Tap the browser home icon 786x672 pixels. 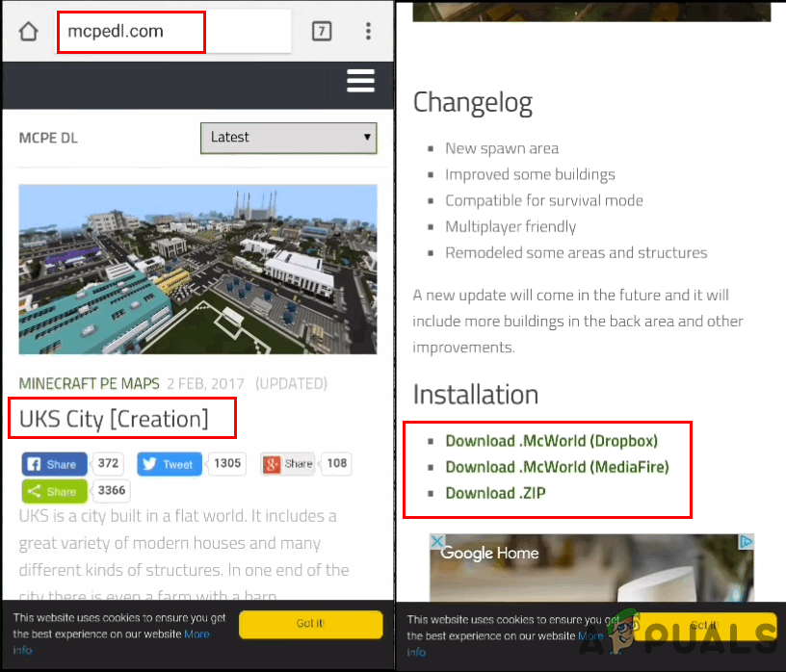29,31
